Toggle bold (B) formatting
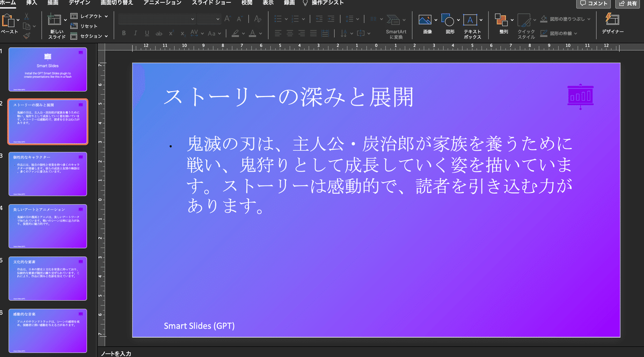The height and width of the screenshot is (357, 644). coord(123,33)
